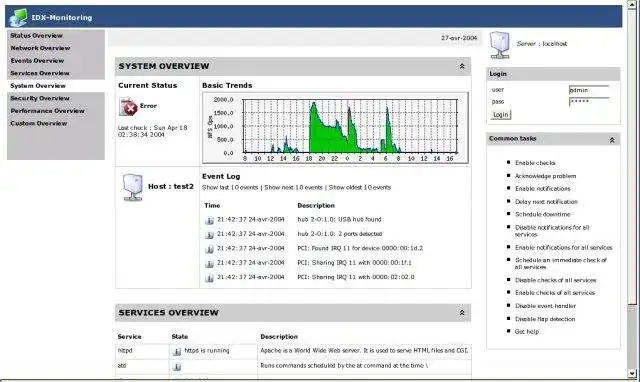
Task: Click the State column header
Action: click(180, 337)
